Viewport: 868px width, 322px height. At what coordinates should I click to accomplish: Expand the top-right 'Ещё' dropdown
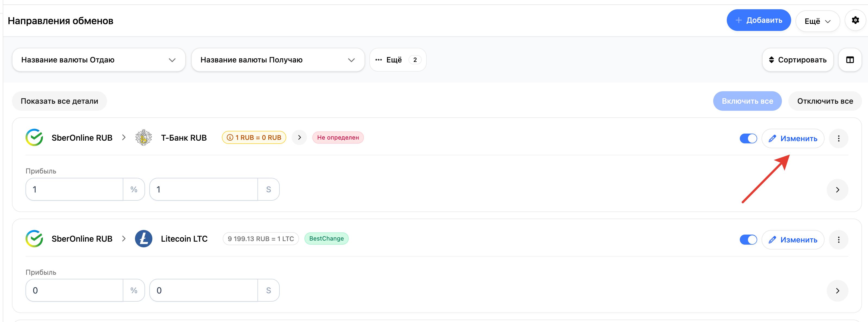(x=817, y=21)
